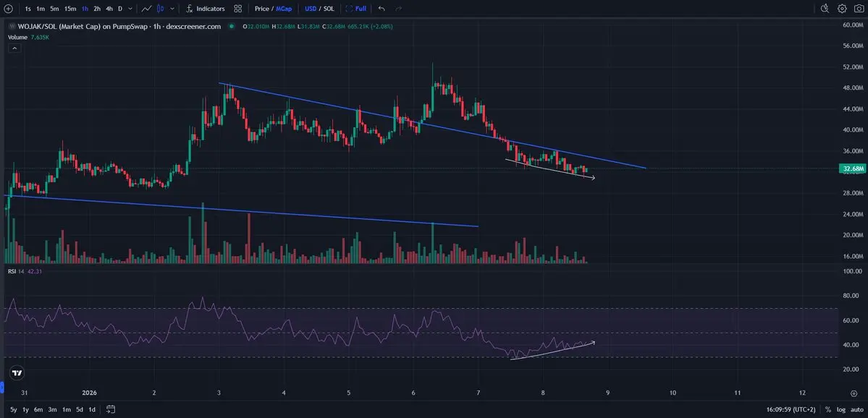Select the line chart style icon

pos(147,9)
